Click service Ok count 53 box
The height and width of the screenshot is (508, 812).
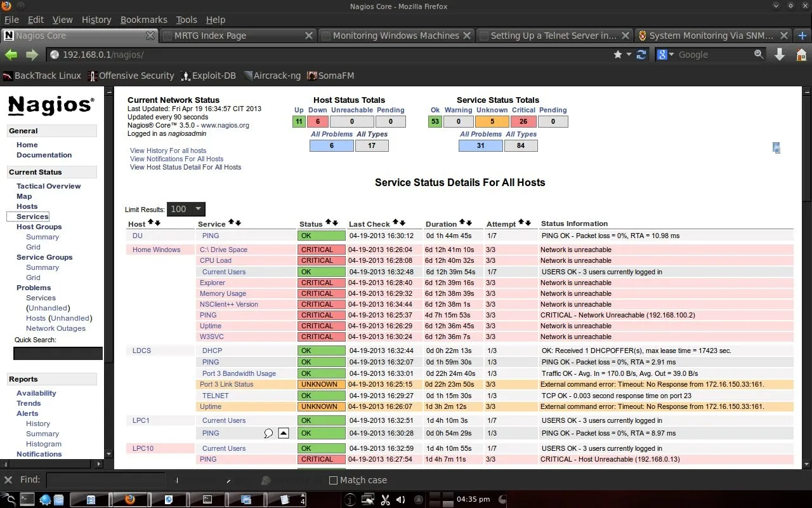pyautogui.click(x=435, y=121)
